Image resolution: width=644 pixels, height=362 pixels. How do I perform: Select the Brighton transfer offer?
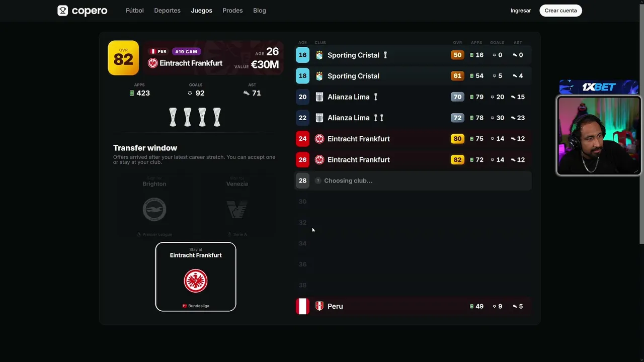(x=154, y=206)
